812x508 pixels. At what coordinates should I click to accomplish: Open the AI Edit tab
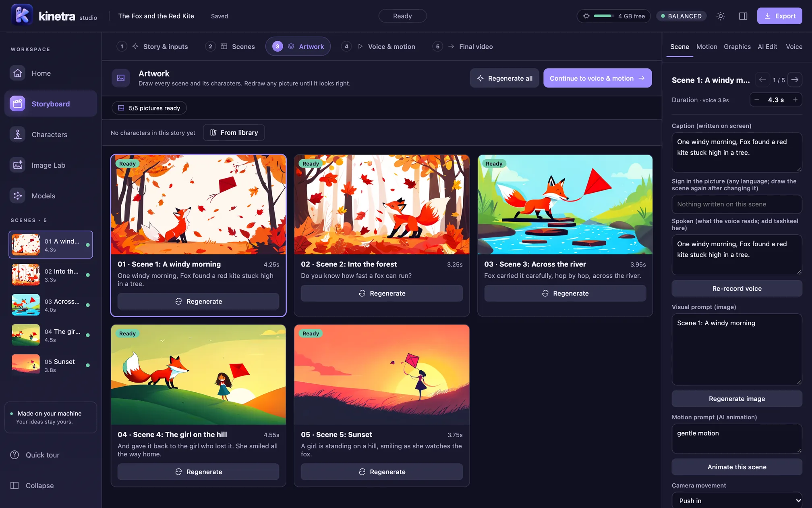(767, 47)
